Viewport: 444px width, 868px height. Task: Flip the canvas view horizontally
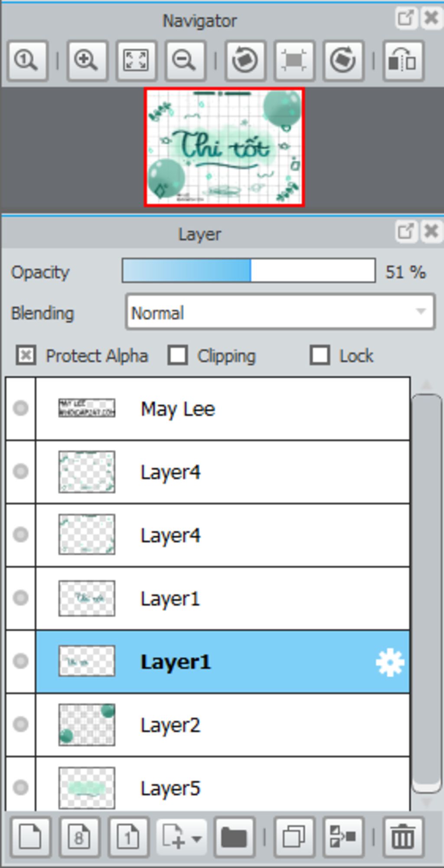point(403,60)
